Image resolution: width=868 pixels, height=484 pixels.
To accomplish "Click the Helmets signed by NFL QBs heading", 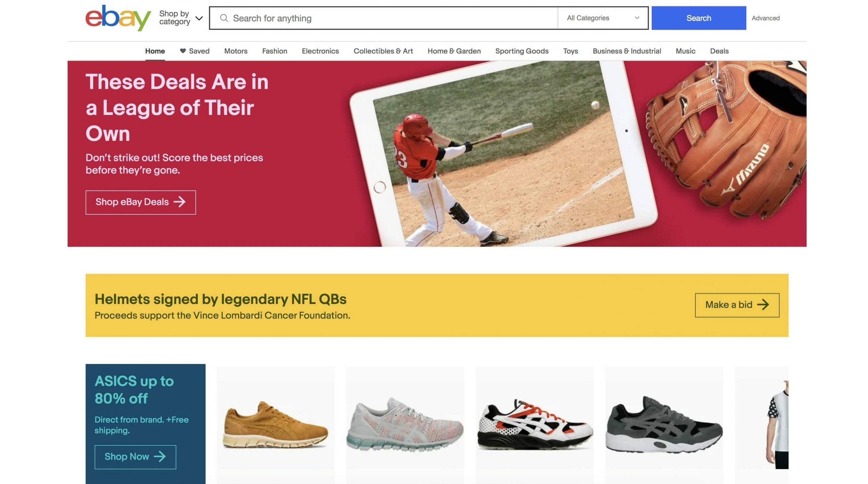I will pos(220,299).
